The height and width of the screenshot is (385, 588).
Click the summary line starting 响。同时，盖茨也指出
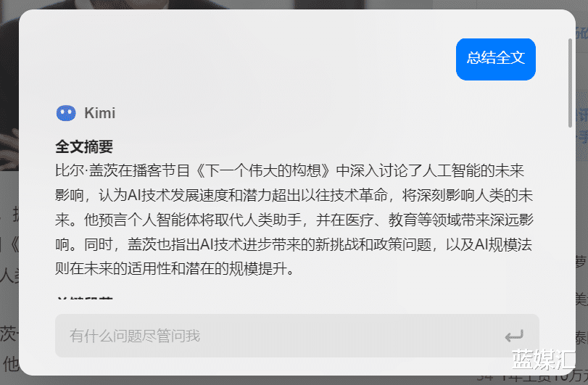[294, 244]
